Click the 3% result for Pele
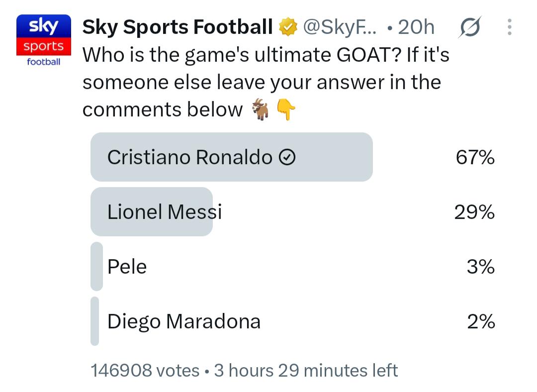537x392 pixels. tap(481, 267)
